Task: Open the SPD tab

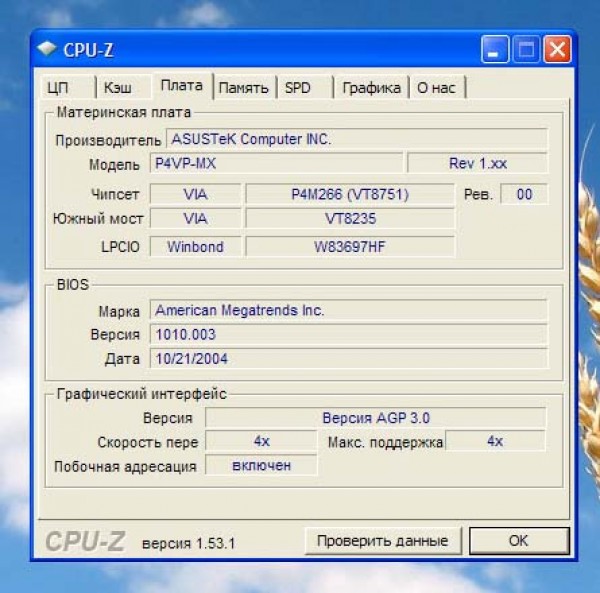Action: pos(305,88)
